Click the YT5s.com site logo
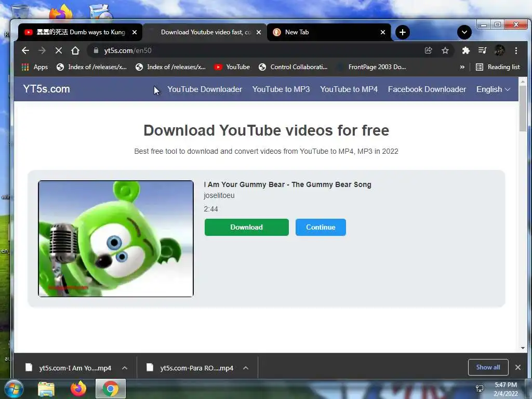The width and height of the screenshot is (532, 399). [x=46, y=89]
